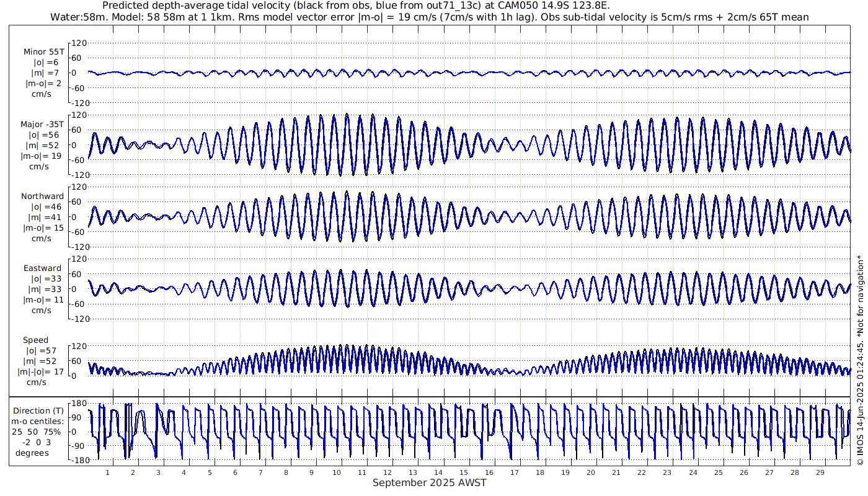Image resolution: width=868 pixels, height=496 pixels.
Task: Select the "|m-o|= 19" error value
Action: pyautogui.click(x=42, y=156)
